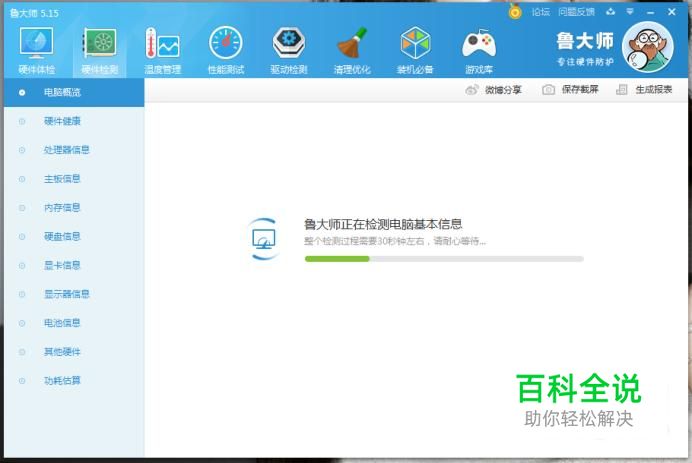Select 功耗估算 sidebar item
The height and width of the screenshot is (463, 692).
74,380
